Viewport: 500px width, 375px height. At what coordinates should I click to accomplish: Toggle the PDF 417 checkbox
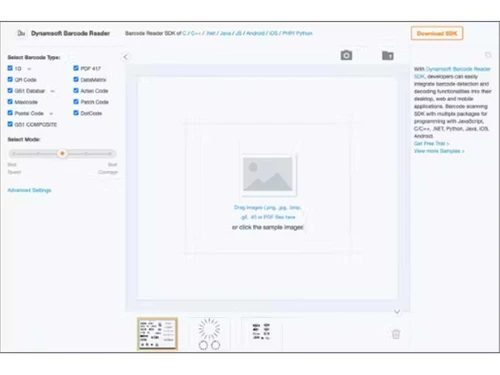76,68
